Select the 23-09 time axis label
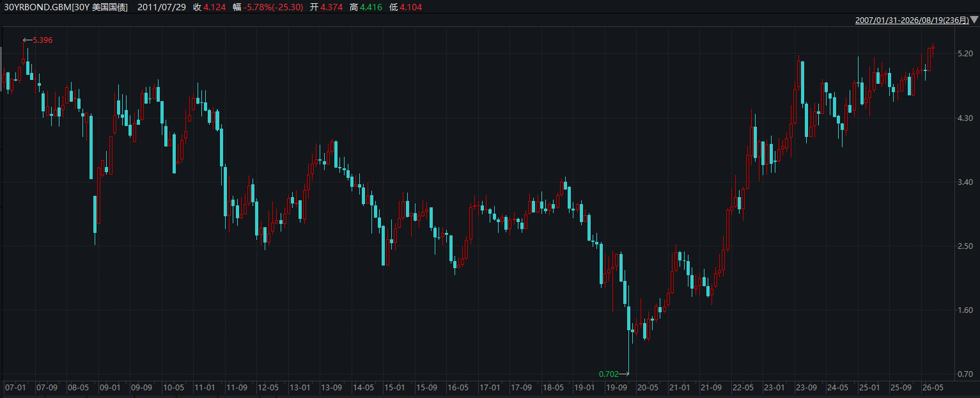Screen dimensions: 980x398 (x=806, y=388)
